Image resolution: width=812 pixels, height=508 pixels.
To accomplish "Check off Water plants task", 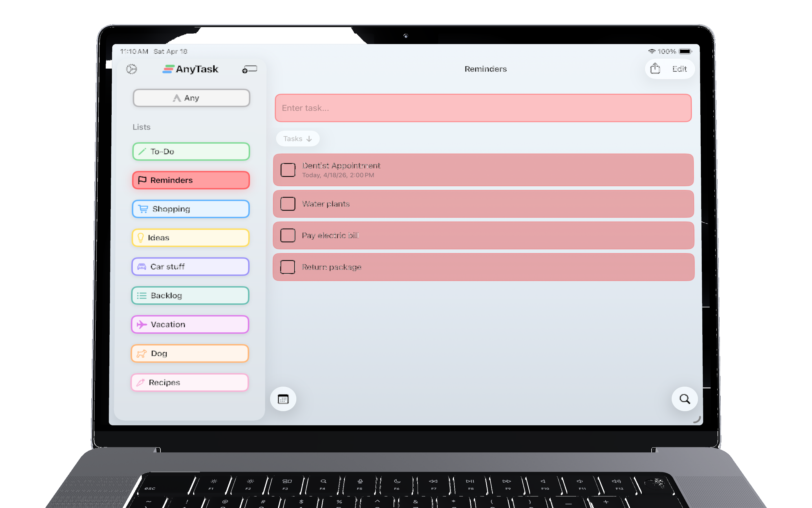I will click(288, 204).
